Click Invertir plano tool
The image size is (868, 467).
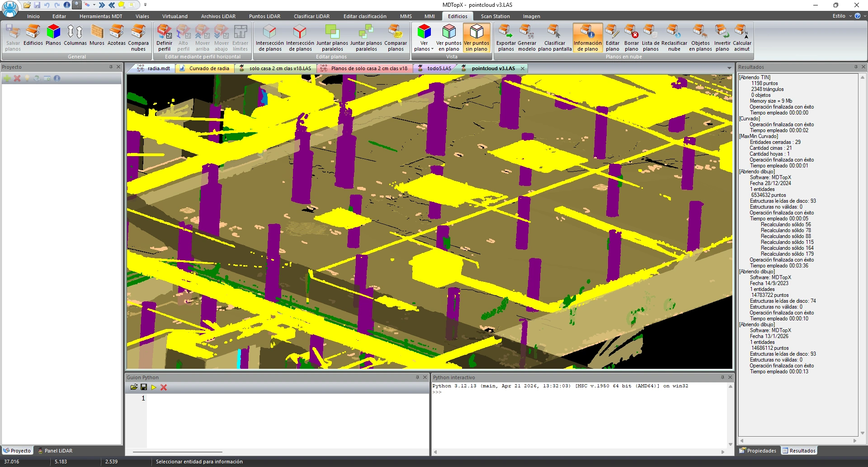(722, 38)
